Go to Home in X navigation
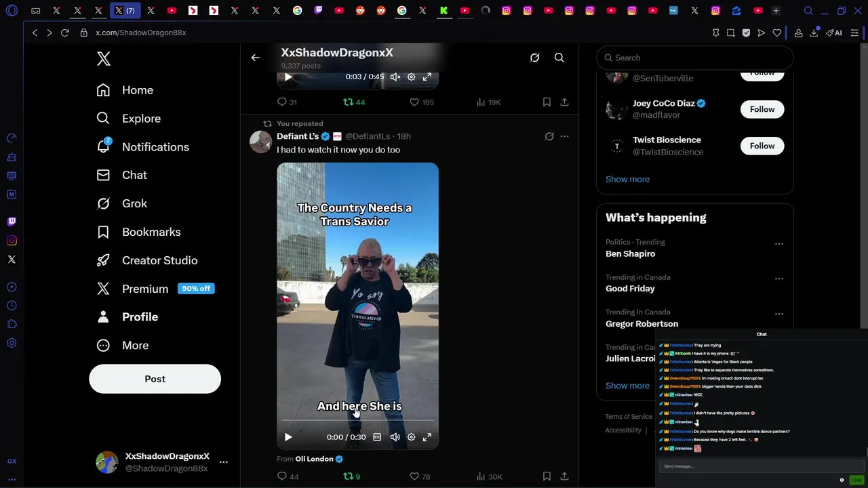868x488 pixels. pyautogui.click(x=125, y=90)
